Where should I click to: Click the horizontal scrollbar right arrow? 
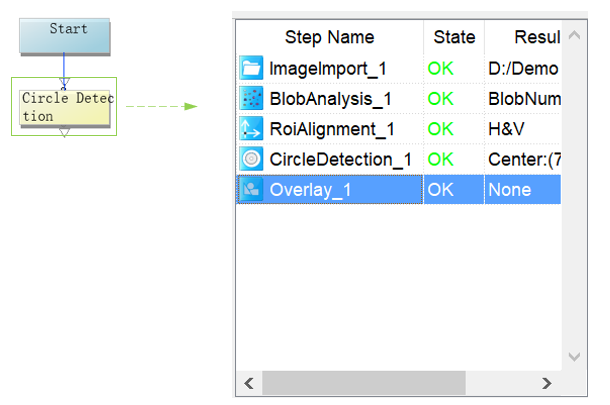click(x=546, y=383)
